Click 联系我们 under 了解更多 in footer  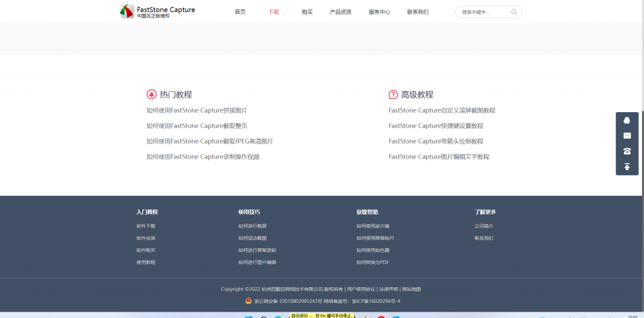click(484, 238)
